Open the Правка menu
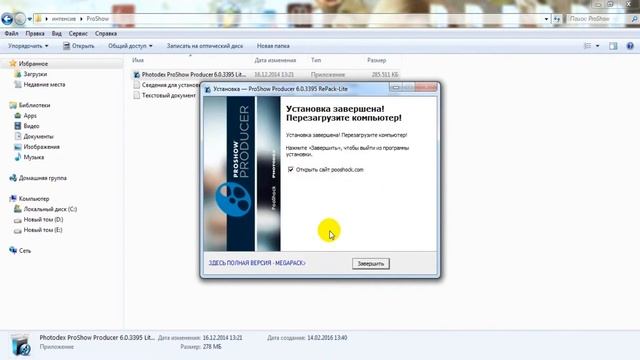 (35, 33)
